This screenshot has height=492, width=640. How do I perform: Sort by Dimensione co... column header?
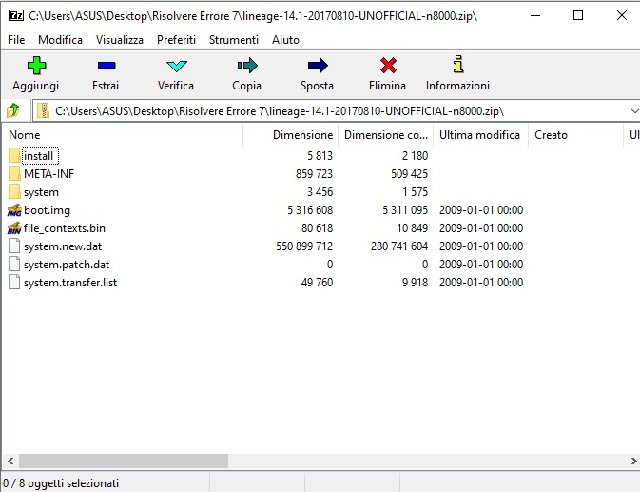(x=386, y=135)
